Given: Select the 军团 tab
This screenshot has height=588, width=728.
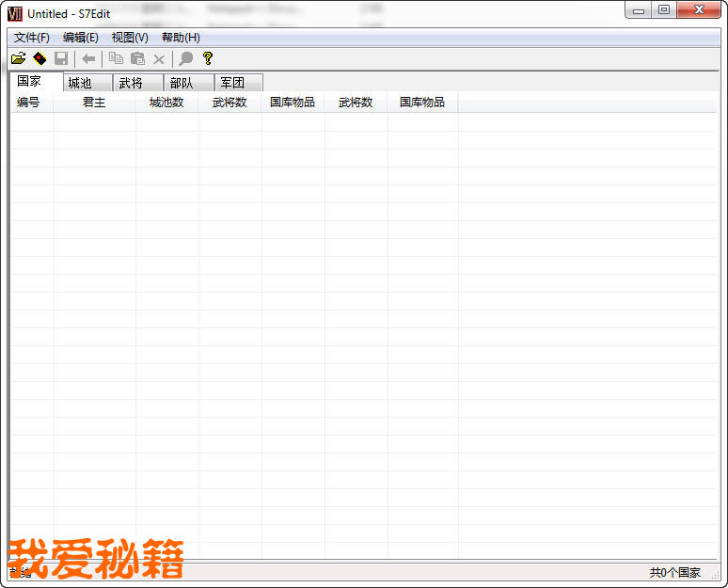Looking at the screenshot, I should pos(233,83).
